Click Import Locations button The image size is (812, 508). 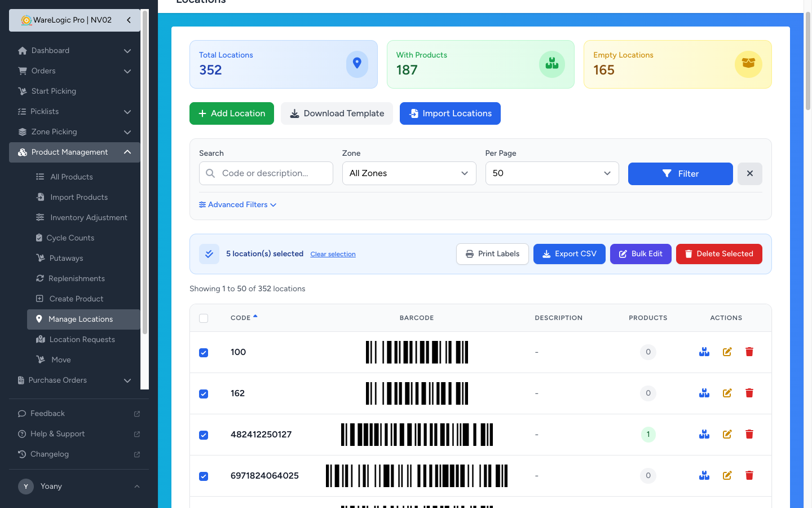pyautogui.click(x=450, y=113)
